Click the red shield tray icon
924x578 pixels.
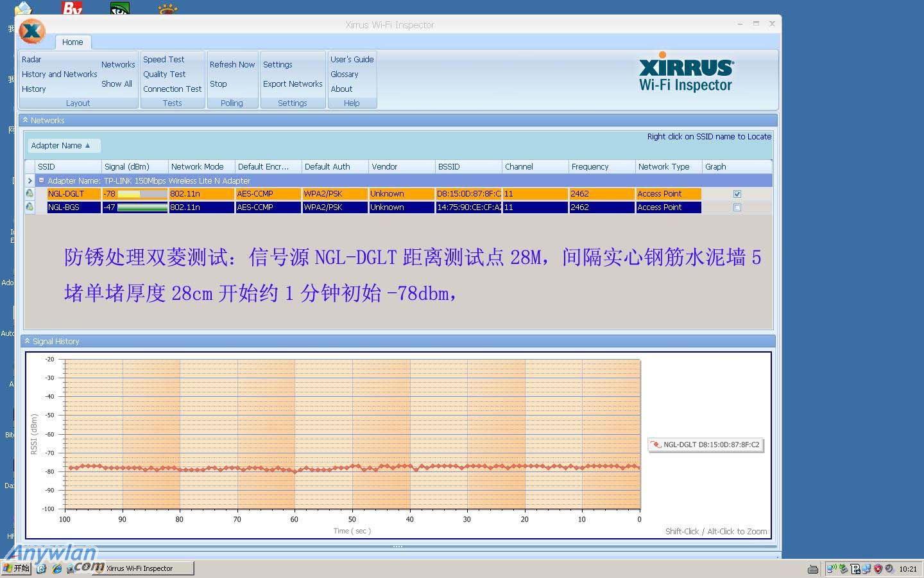click(878, 568)
